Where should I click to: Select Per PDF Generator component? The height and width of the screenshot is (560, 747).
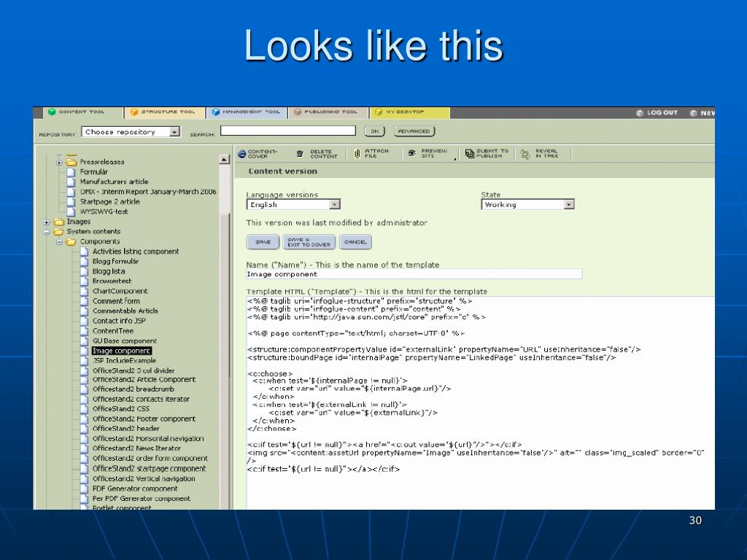(142, 499)
